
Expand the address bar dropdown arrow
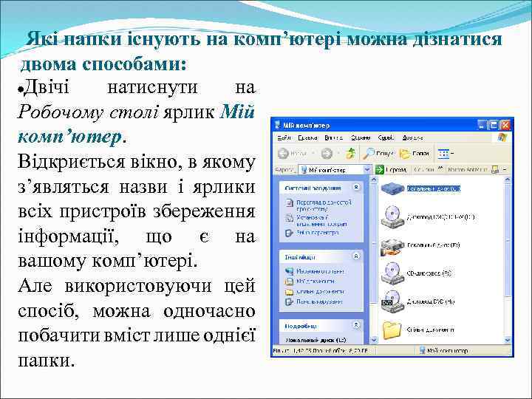[x=367, y=169]
